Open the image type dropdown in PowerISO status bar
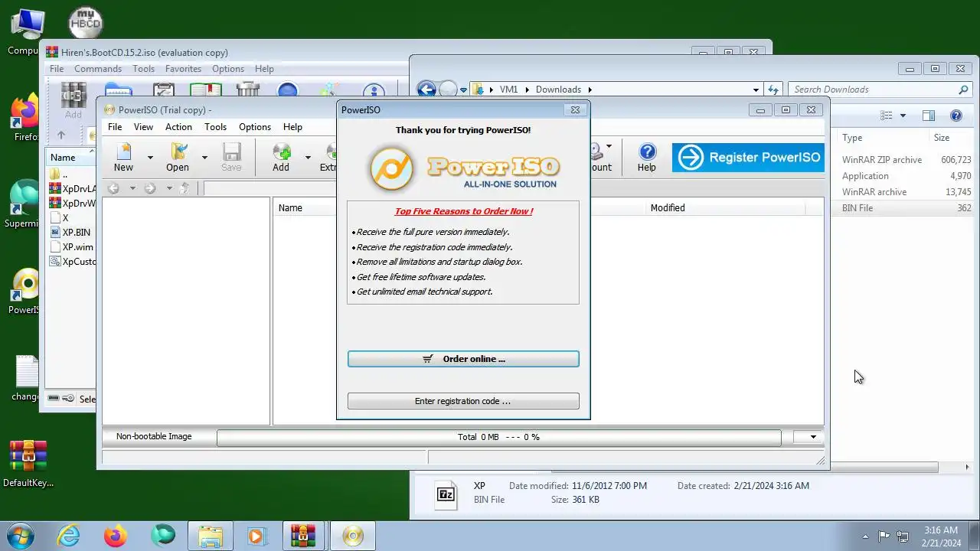 point(812,437)
